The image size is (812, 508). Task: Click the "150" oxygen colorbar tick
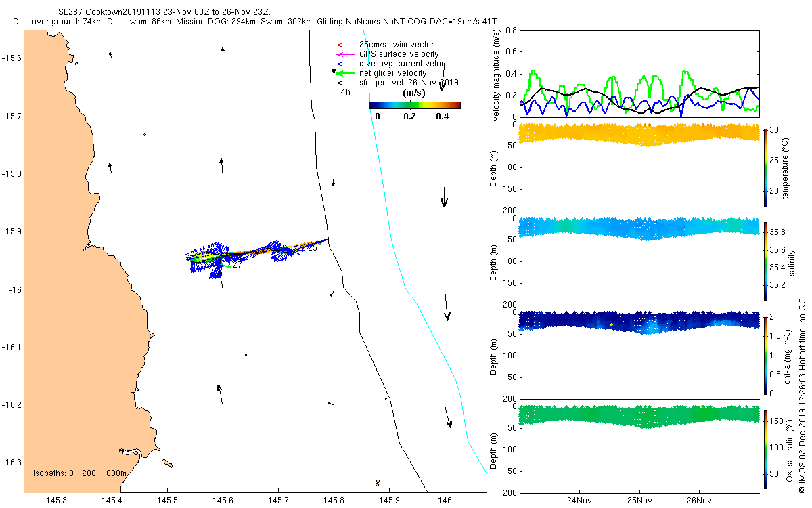coord(776,421)
